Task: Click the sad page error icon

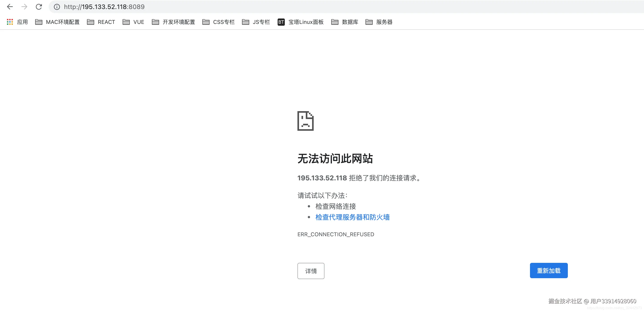Action: [x=305, y=121]
